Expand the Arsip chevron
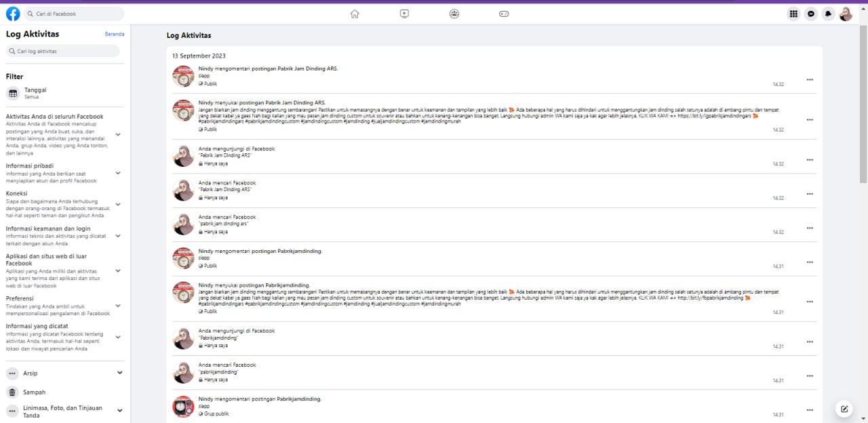This screenshot has width=868, height=423. pyautogui.click(x=120, y=372)
